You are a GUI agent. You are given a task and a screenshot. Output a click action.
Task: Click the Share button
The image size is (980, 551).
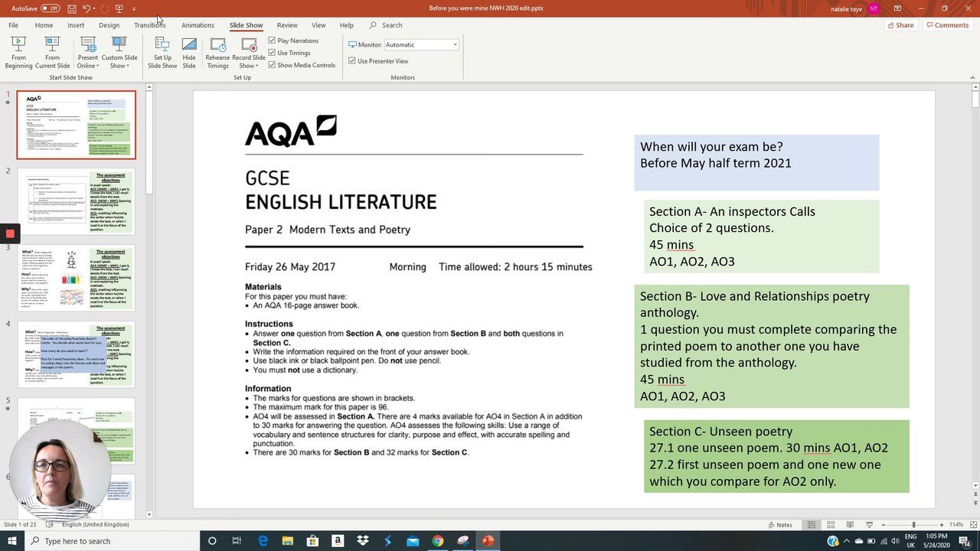(x=900, y=25)
